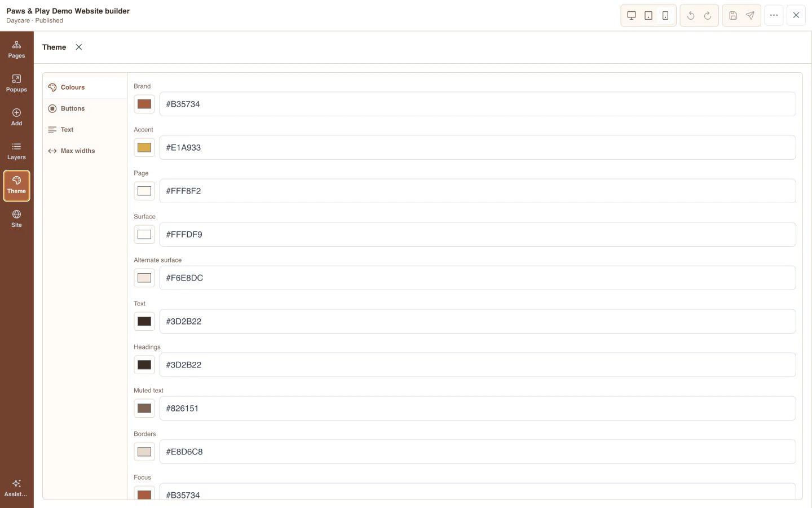The width and height of the screenshot is (812, 508).
Task: Click the Brand hex field #B35734
Action: (478, 104)
